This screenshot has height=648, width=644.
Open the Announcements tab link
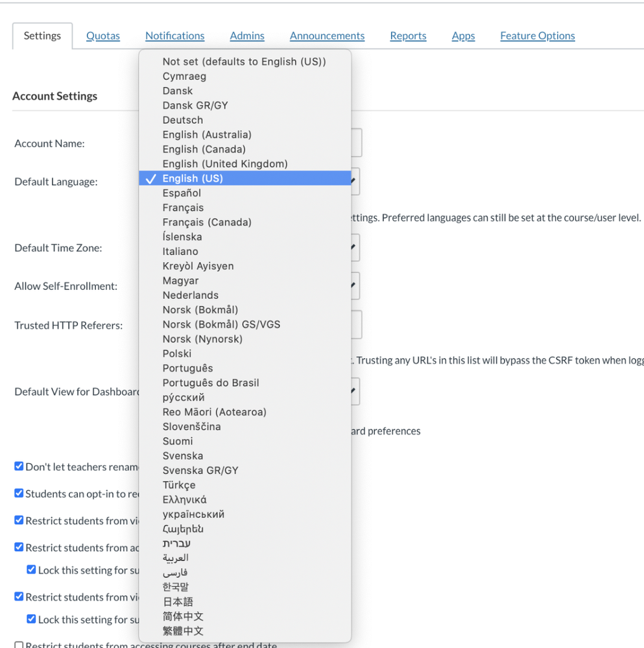(x=327, y=36)
